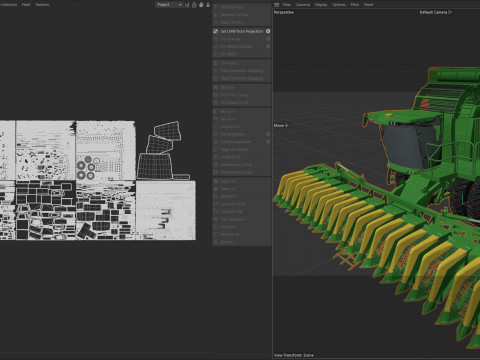The height and width of the screenshot is (360, 480).
Task: Click the Cycle UV CCW icon
Action: point(216,204)
